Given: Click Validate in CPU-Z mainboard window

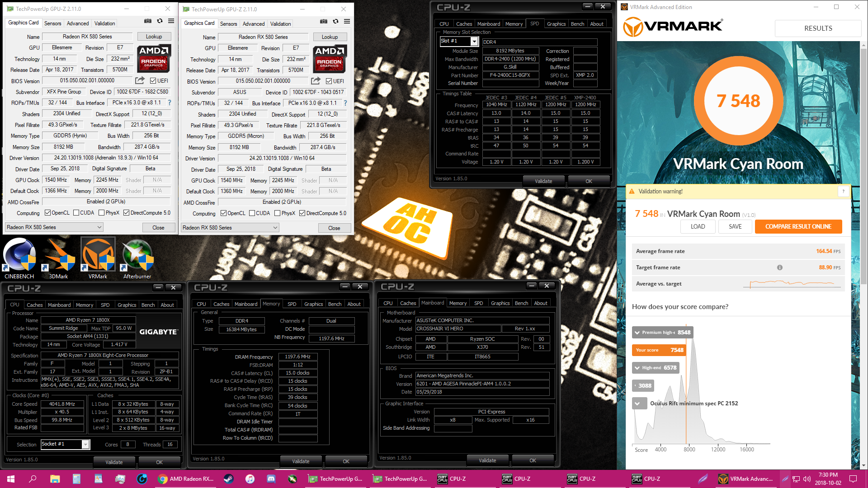Looking at the screenshot, I should [x=487, y=460].
